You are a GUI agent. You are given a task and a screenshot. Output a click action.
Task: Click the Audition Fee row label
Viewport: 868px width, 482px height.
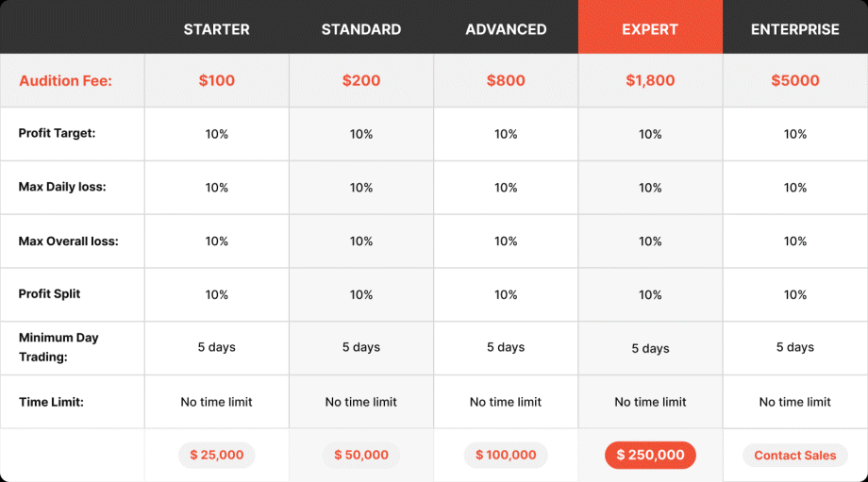click(65, 81)
